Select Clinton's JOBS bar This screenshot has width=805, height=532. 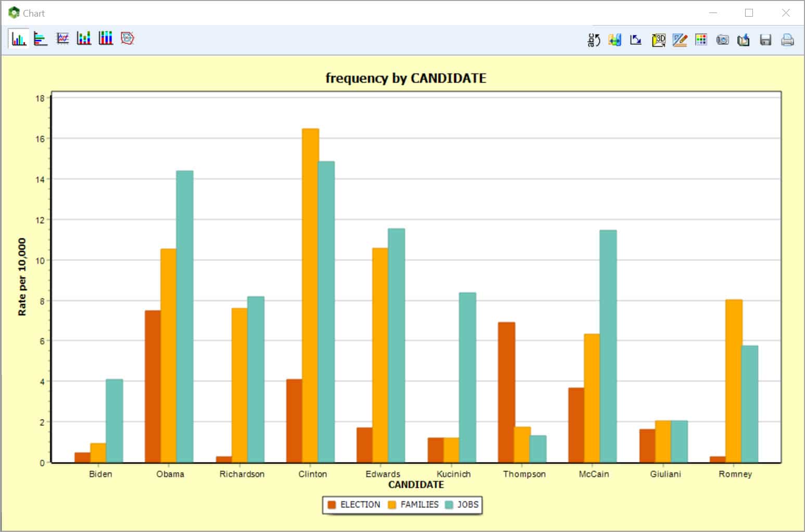(326, 312)
